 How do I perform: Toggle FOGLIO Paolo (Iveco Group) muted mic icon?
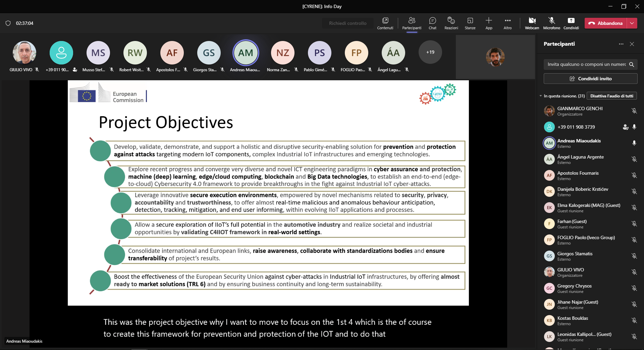coord(634,240)
